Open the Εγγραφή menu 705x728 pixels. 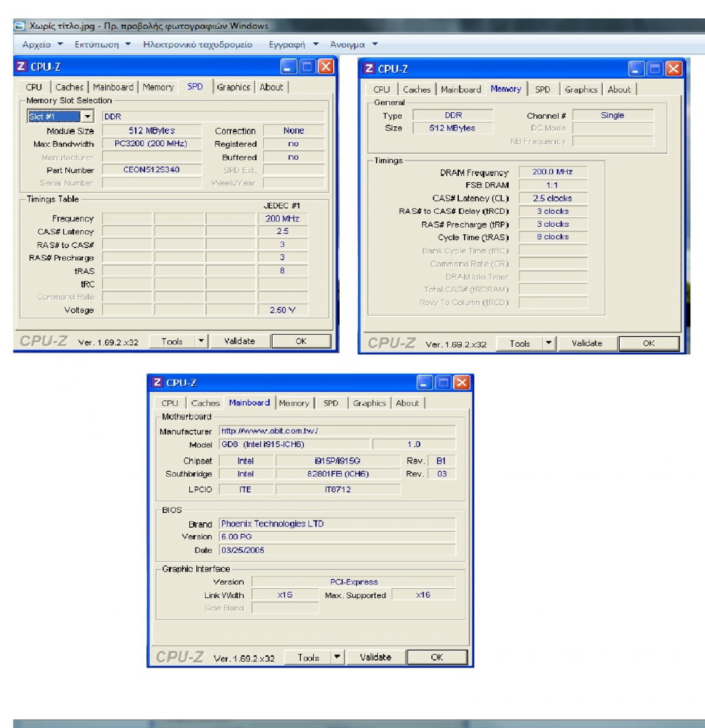pyautogui.click(x=293, y=44)
